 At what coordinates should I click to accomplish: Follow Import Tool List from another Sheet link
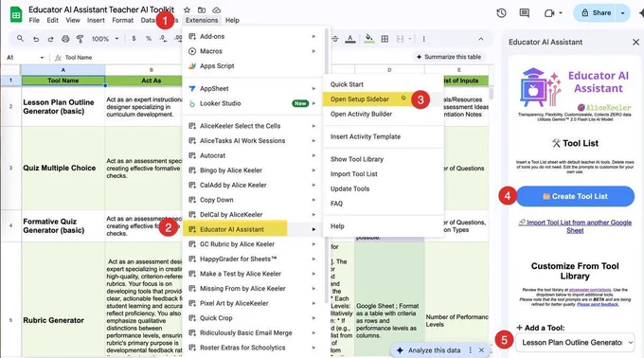coord(575,226)
